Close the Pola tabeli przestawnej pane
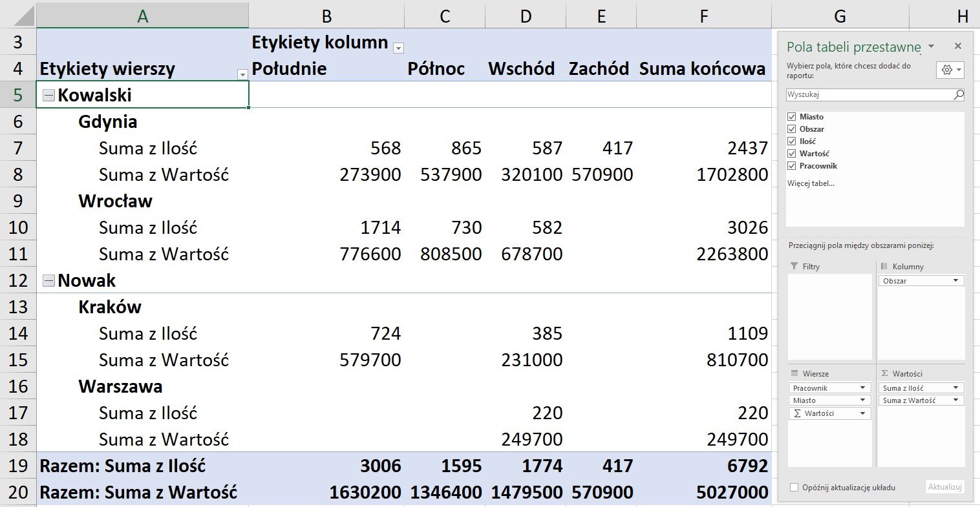This screenshot has width=980, height=507. pos(958,46)
